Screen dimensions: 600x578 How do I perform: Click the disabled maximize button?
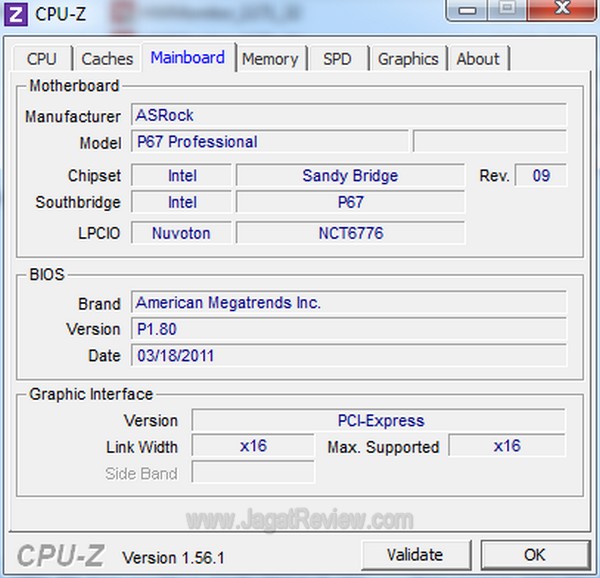coord(507,10)
